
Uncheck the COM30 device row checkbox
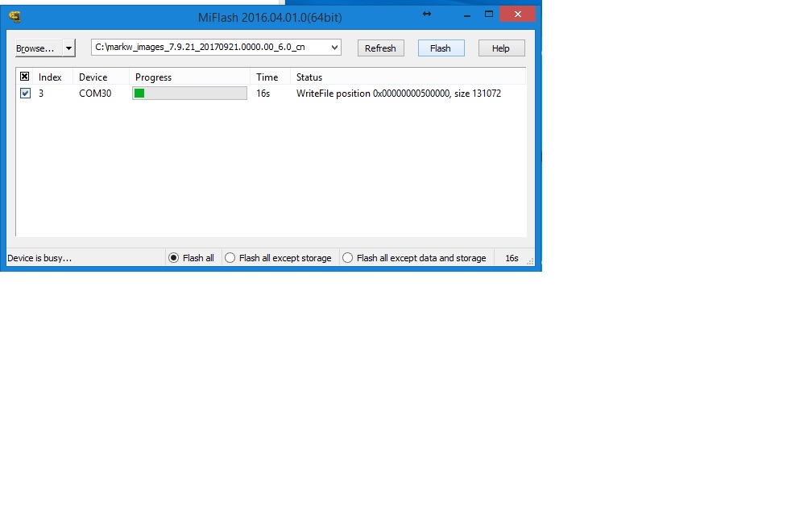coord(25,94)
